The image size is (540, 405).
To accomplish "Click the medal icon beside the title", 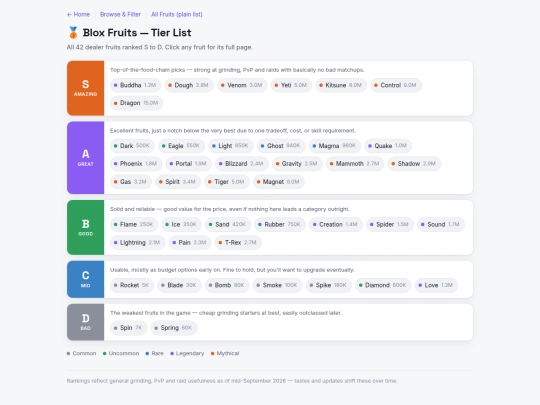I will [73, 33].
